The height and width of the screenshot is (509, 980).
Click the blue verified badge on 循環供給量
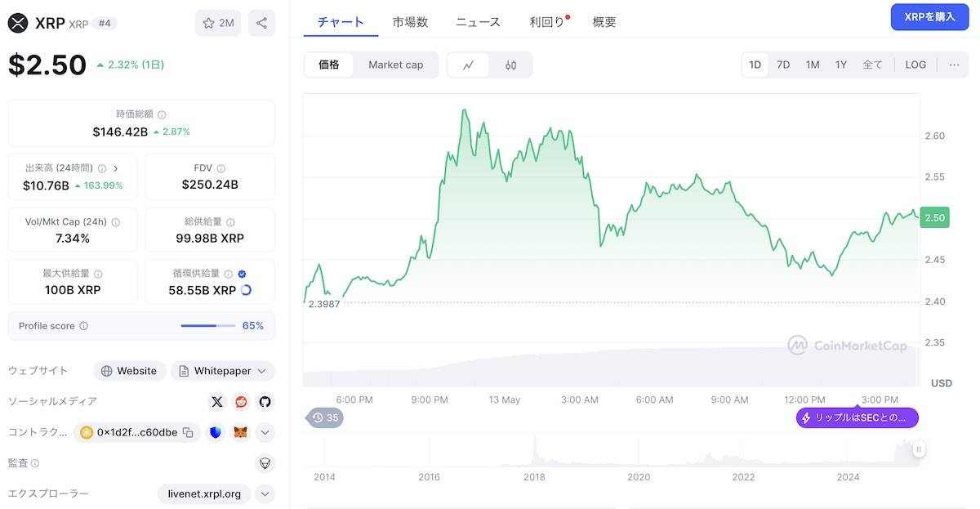coord(243,275)
